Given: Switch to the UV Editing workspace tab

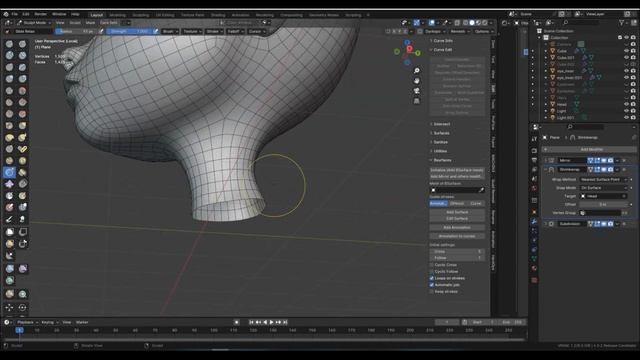Looking at the screenshot, I should 165,15.
